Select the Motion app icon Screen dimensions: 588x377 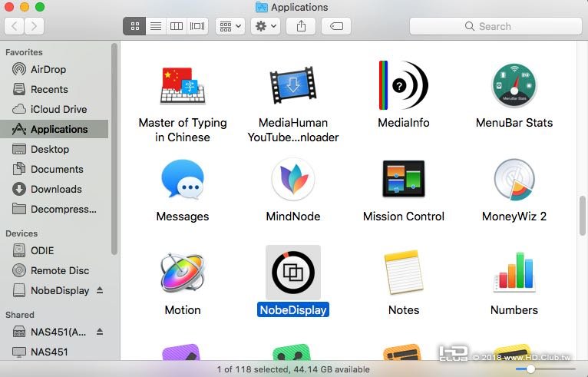click(183, 273)
